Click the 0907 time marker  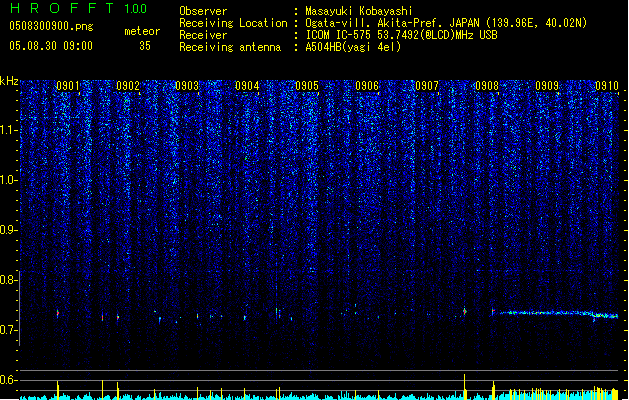pos(427,86)
